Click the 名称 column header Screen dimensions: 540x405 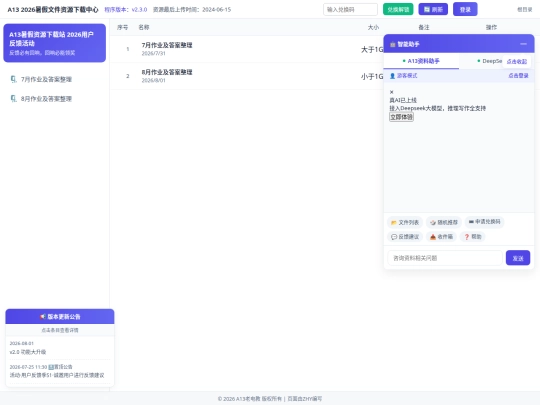coord(144,27)
